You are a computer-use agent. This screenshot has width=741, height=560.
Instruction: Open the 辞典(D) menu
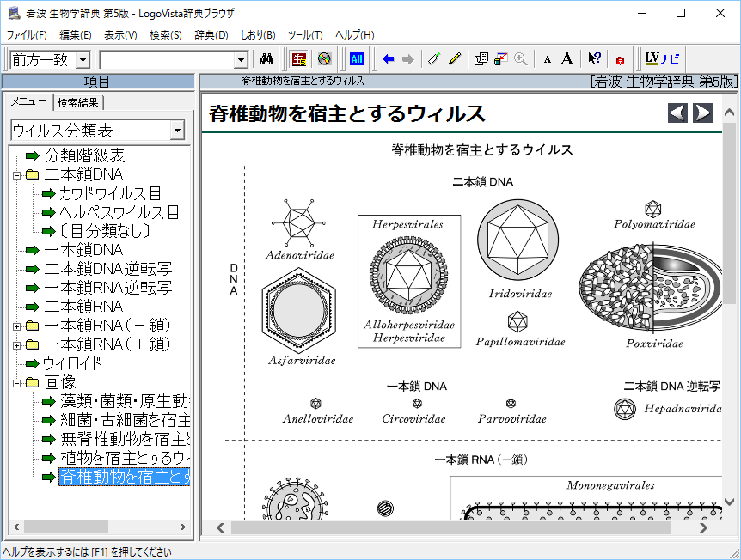coord(211,35)
